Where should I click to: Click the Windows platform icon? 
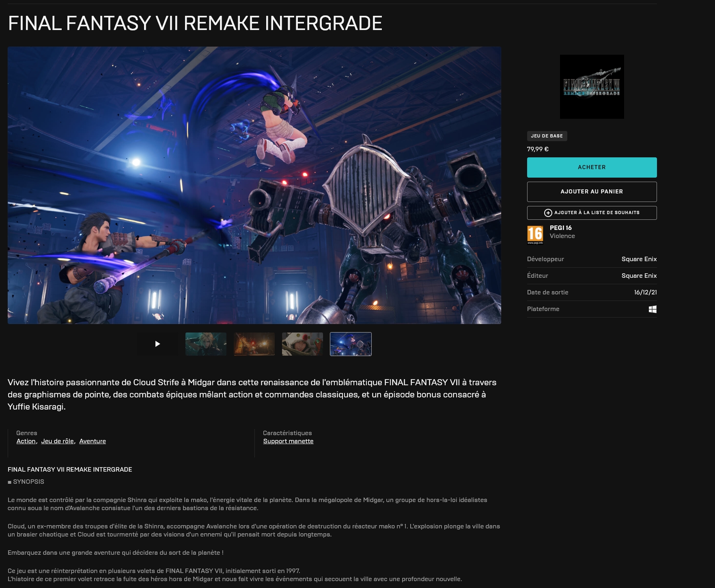653,309
